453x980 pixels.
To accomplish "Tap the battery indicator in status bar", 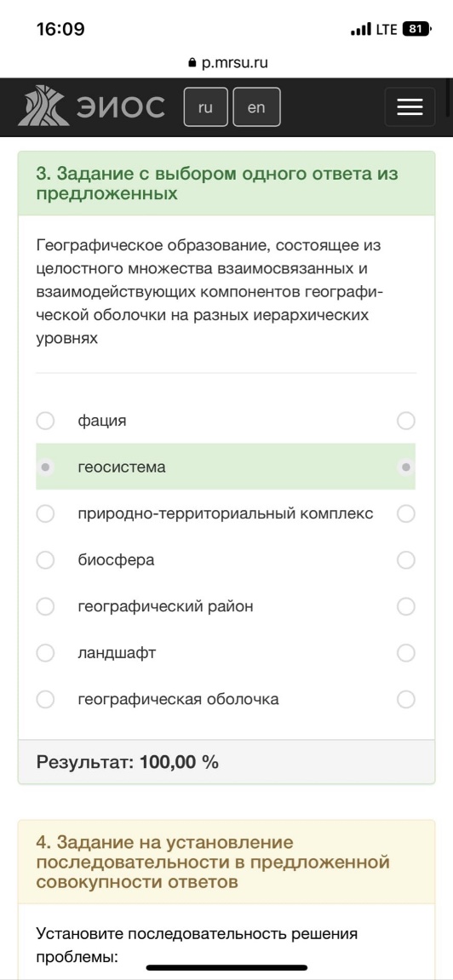I will 416,29.
